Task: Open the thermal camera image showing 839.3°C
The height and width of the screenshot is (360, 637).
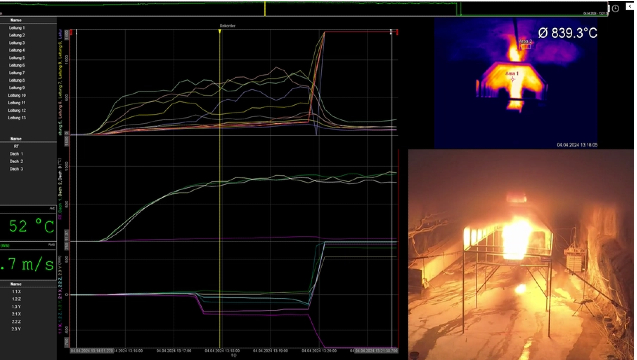Action: tap(516, 82)
